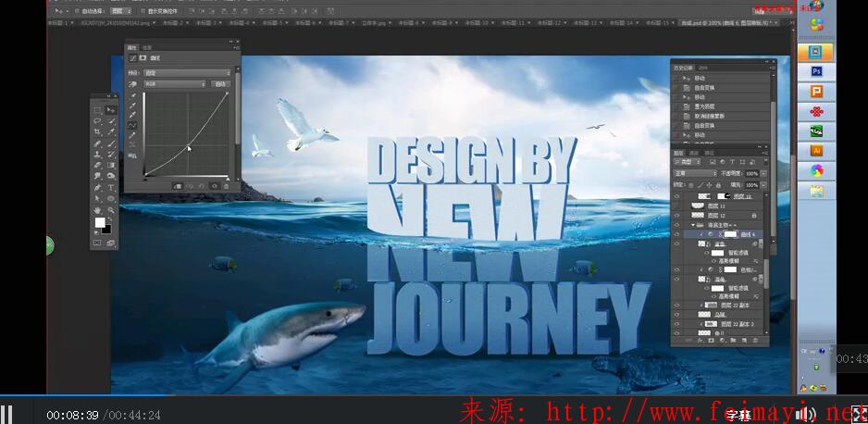
Task: Click the trash icon in Curves panel
Action: pyautogui.click(x=228, y=185)
